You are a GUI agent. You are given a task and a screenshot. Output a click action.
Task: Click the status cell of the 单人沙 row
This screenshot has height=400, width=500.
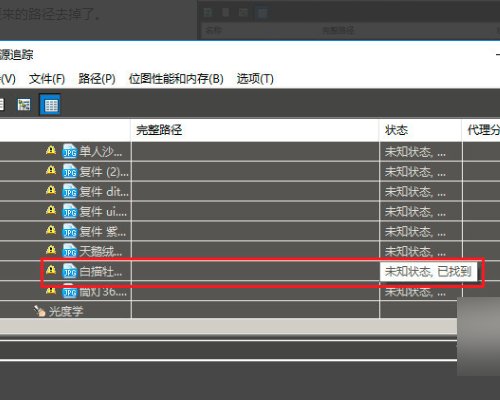coord(421,152)
